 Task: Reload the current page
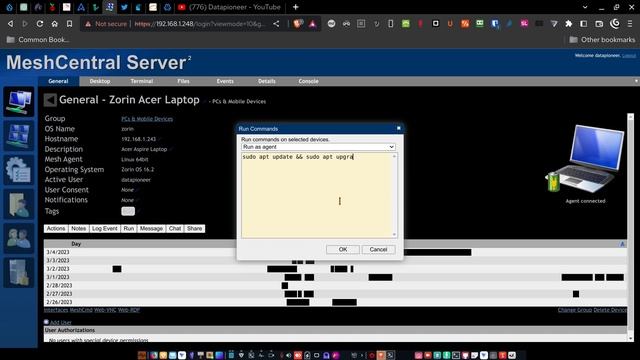pyautogui.click(x=40, y=24)
